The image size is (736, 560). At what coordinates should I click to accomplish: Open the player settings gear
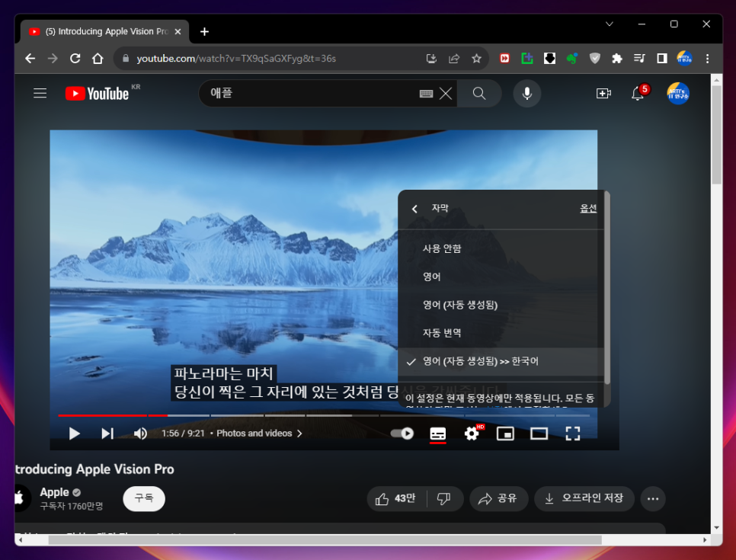472,433
